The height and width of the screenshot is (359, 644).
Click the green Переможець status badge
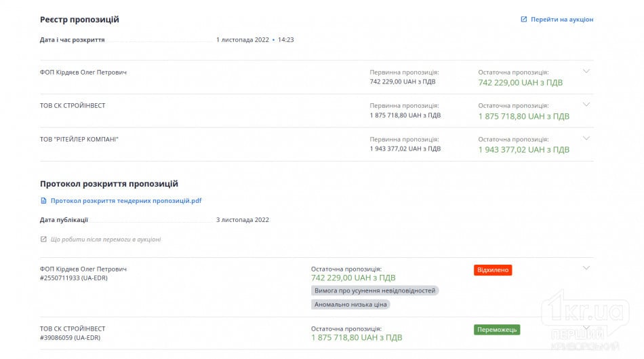(497, 330)
